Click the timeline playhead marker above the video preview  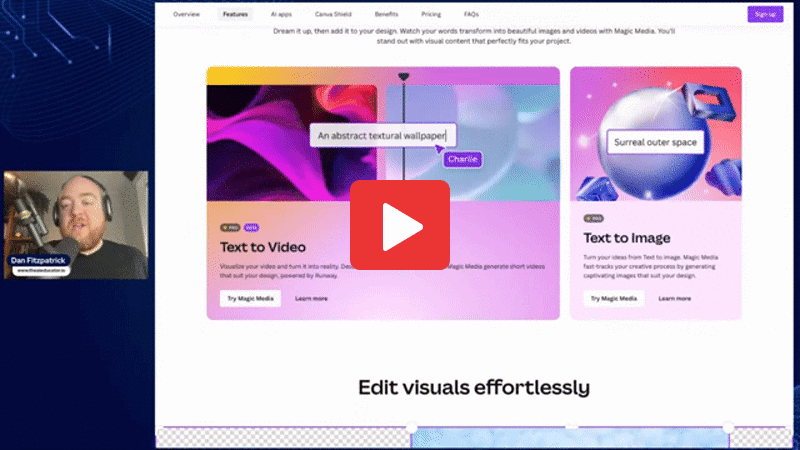tap(404, 77)
